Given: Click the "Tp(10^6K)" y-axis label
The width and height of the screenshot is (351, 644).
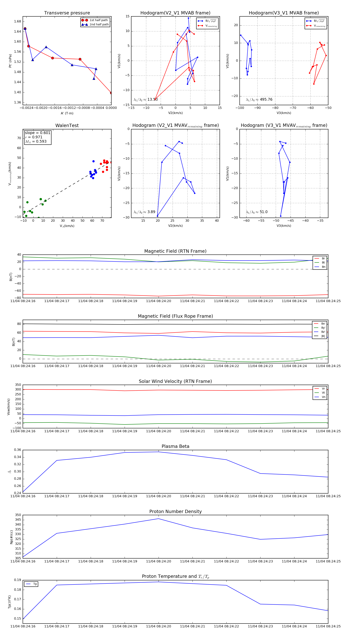Looking at the screenshot, I should coord(10,602).
